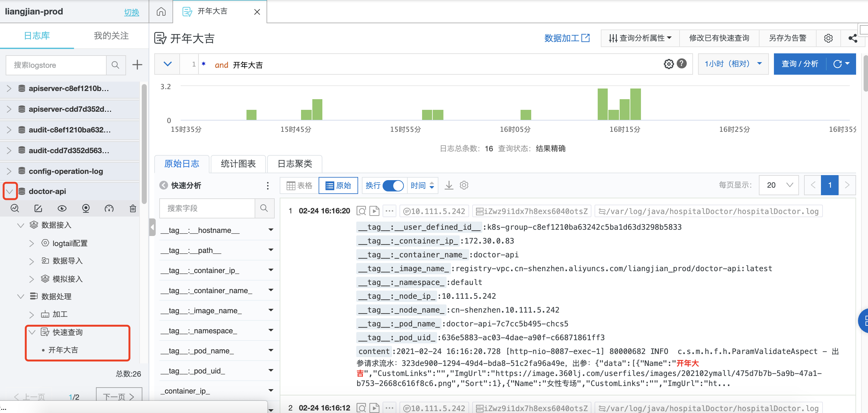The height and width of the screenshot is (413, 868).
Task: Switch to the 统计图表 tab
Action: [x=238, y=164]
